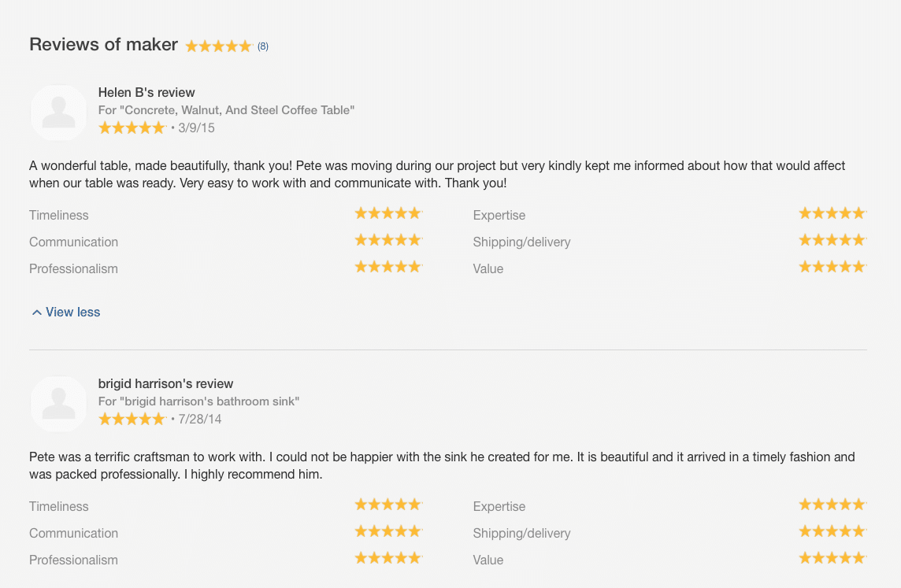The image size is (901, 588).
Task: Click the Reviews of maker heading
Action: point(103,45)
